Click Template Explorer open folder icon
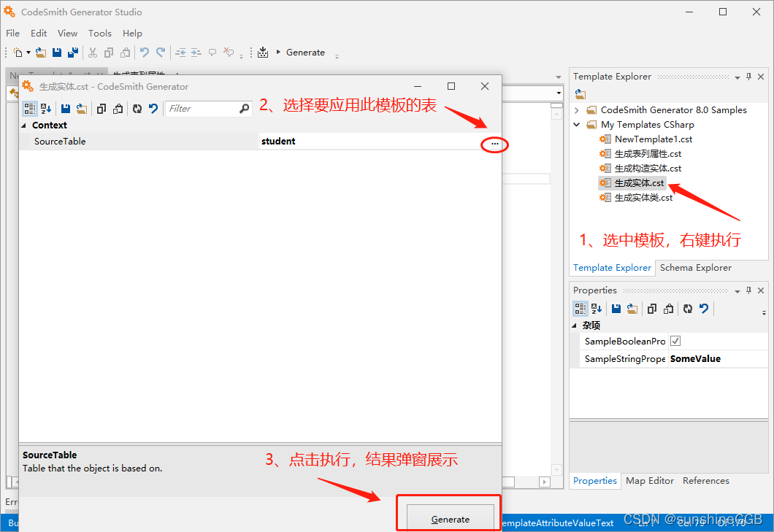The width and height of the screenshot is (774, 532). click(x=580, y=93)
